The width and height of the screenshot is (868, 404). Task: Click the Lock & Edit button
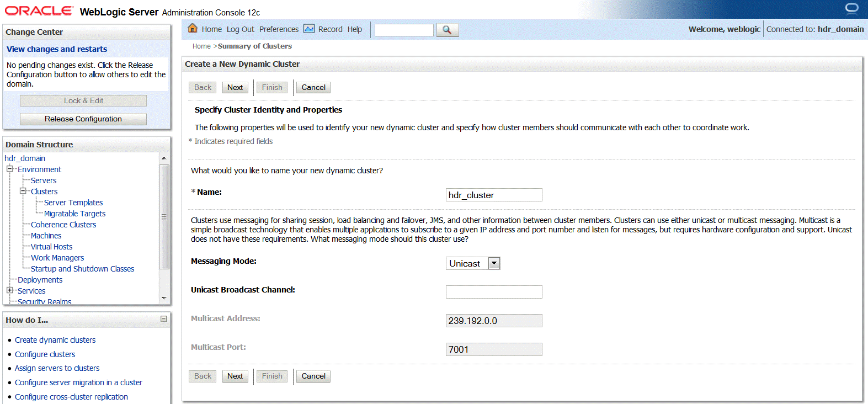83,100
